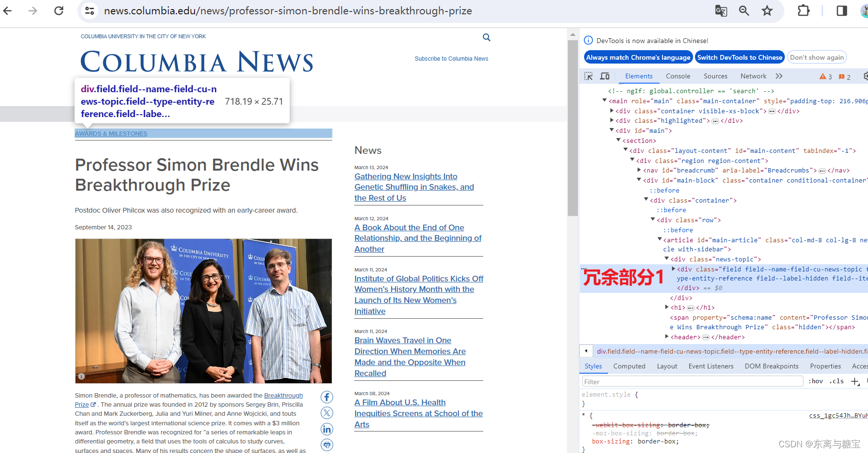
Task: Click the article photo of three people
Action: [x=203, y=311]
